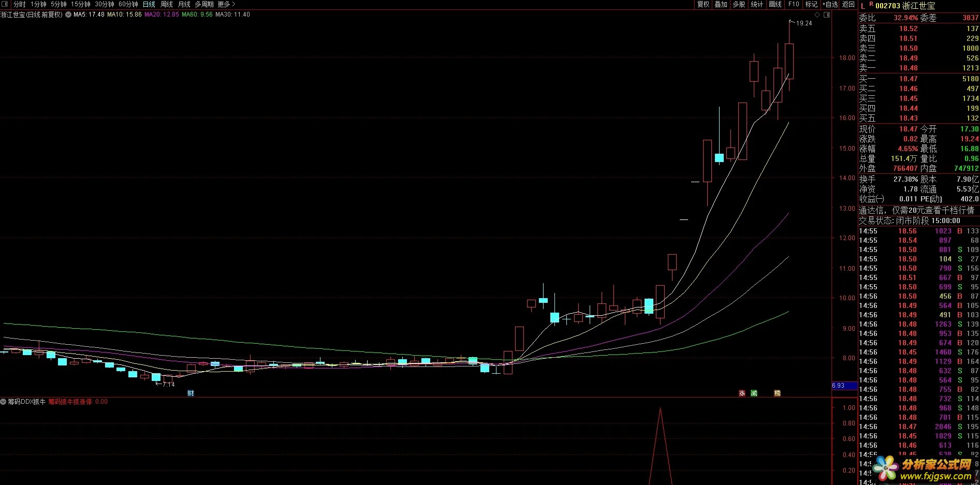Click the yellow marker icon near 减

click(777, 393)
